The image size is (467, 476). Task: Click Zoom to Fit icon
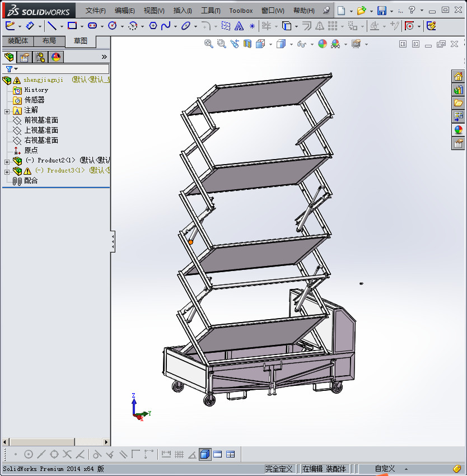coord(209,44)
